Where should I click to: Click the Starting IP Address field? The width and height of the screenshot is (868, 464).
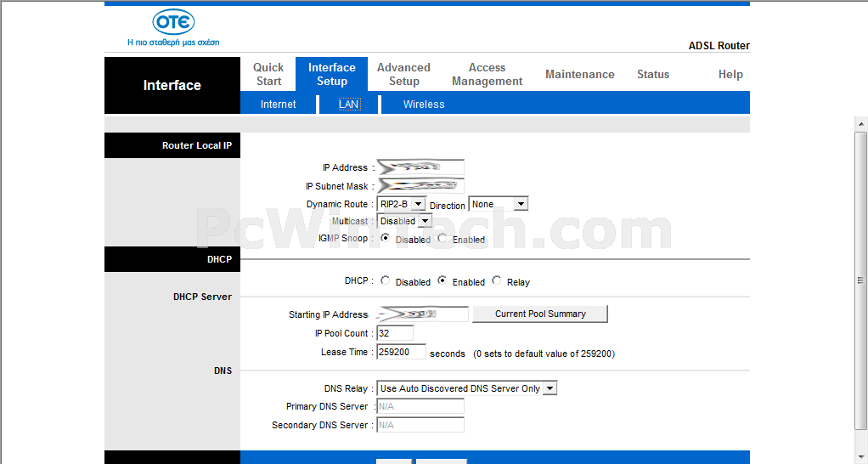click(422, 314)
